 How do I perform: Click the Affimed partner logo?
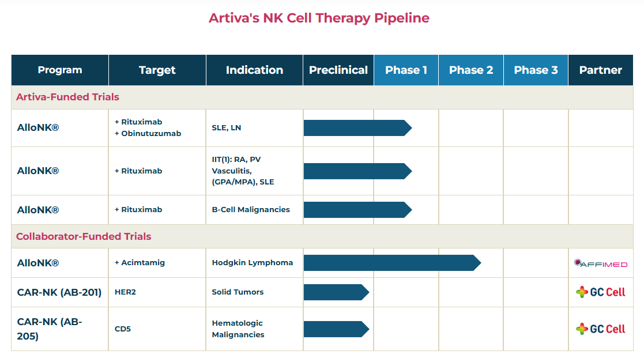pyautogui.click(x=600, y=263)
